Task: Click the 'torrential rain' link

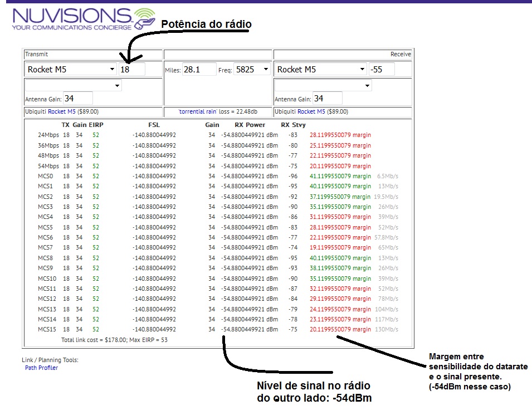Action: click(x=198, y=111)
